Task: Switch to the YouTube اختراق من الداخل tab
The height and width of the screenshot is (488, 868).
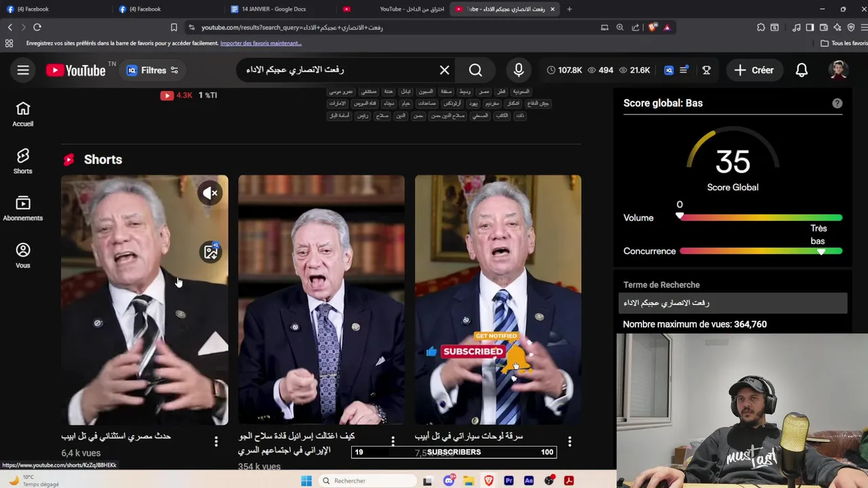Action: 393,9
